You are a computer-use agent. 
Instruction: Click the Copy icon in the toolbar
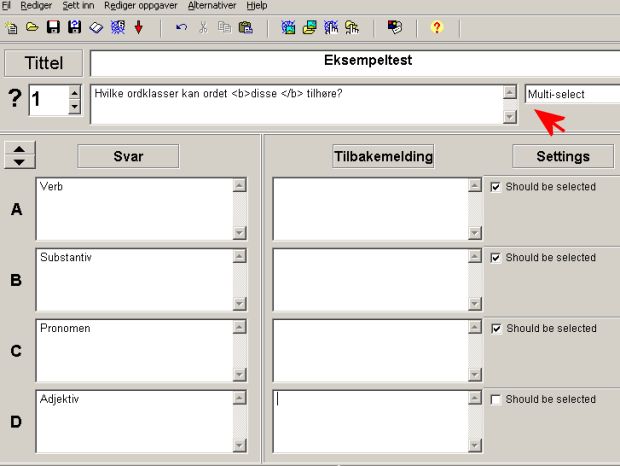pos(224,27)
